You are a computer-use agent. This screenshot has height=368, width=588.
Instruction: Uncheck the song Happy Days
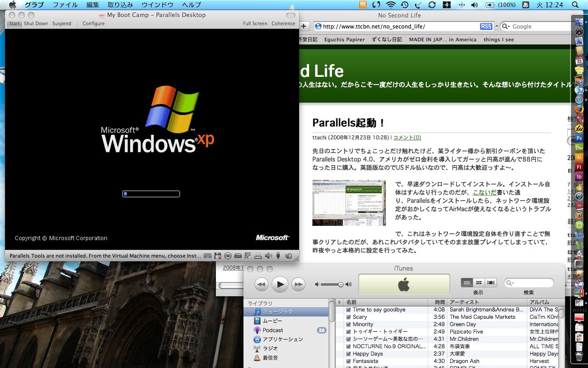click(x=348, y=354)
